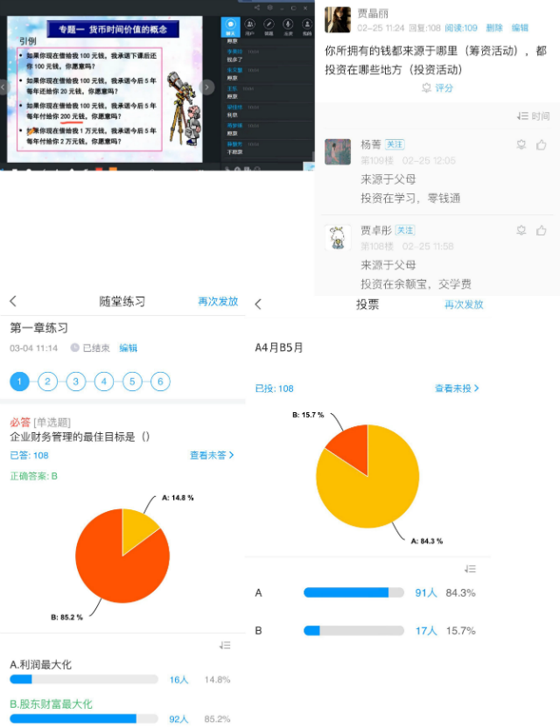Switch to question step 6
This screenshot has width=560, height=728.
click(x=160, y=381)
